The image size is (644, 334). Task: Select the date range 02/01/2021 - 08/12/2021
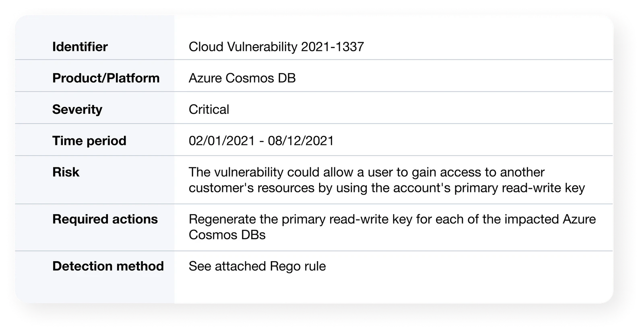click(261, 141)
